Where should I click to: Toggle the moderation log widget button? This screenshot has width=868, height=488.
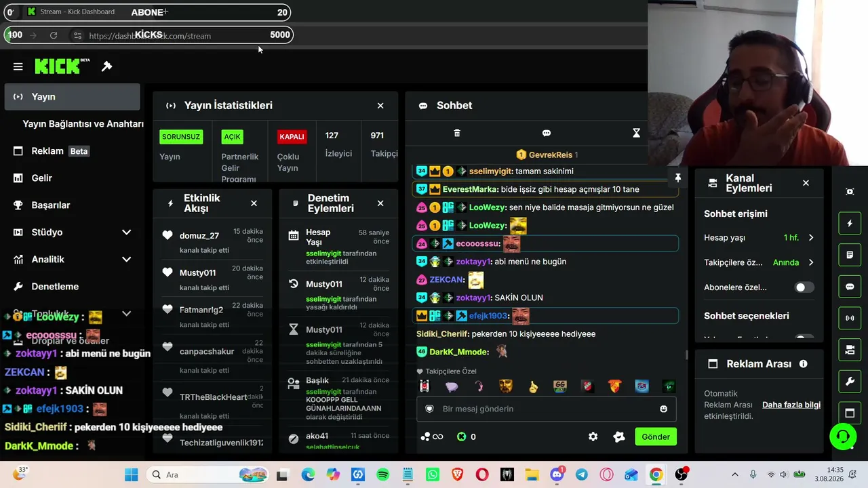click(850, 255)
